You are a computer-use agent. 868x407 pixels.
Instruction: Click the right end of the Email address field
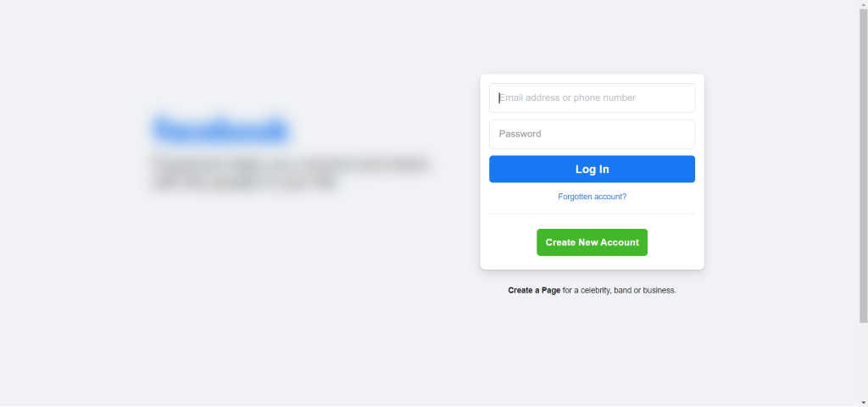(682, 98)
